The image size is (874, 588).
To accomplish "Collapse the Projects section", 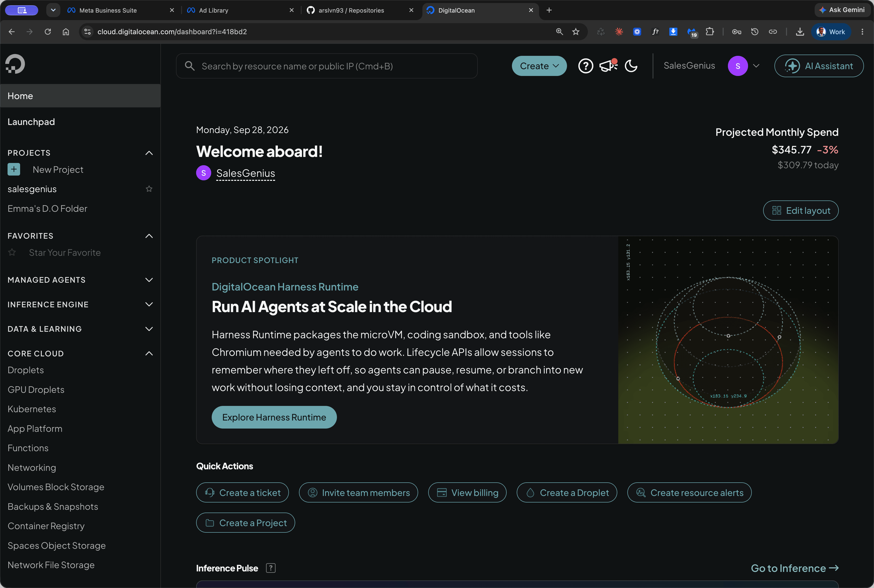I will (x=149, y=153).
